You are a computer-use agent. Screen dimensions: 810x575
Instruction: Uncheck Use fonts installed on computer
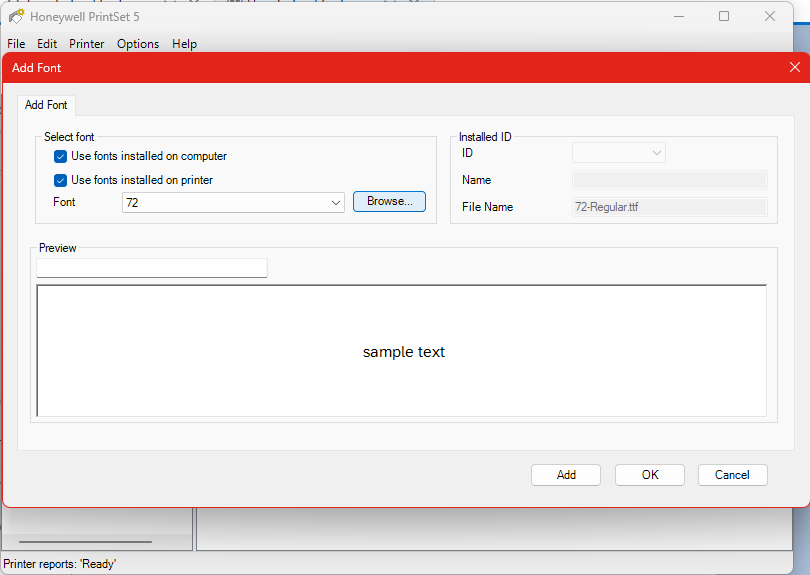[x=60, y=156]
